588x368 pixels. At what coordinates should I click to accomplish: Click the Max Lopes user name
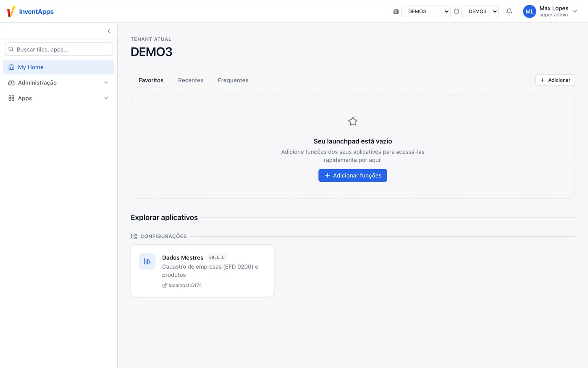(554, 8)
